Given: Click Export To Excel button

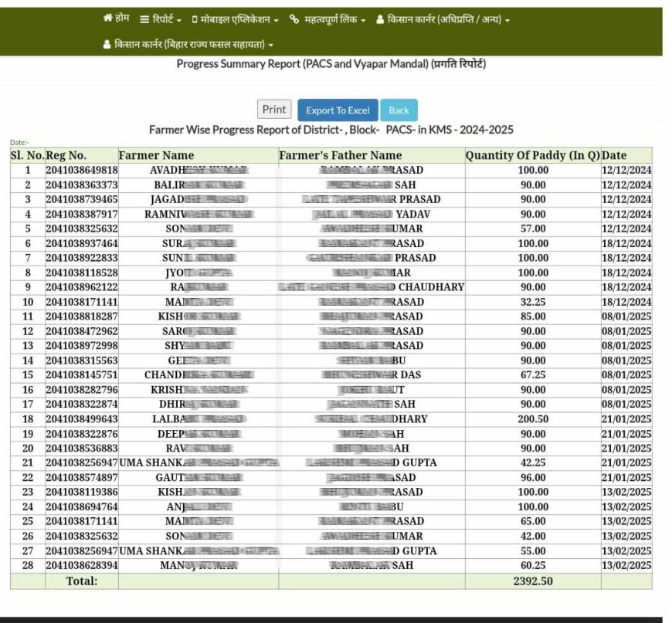Looking at the screenshot, I should coord(338,110).
